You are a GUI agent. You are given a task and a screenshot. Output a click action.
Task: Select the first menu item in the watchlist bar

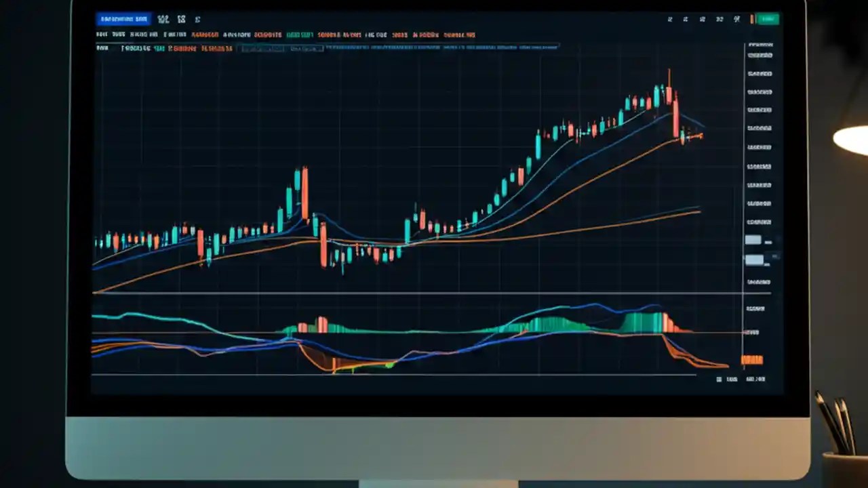(102, 34)
